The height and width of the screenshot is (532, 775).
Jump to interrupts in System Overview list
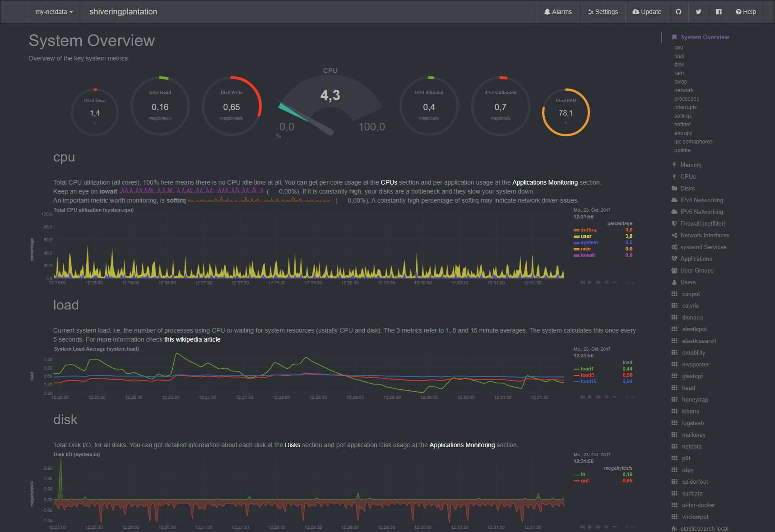coord(685,107)
